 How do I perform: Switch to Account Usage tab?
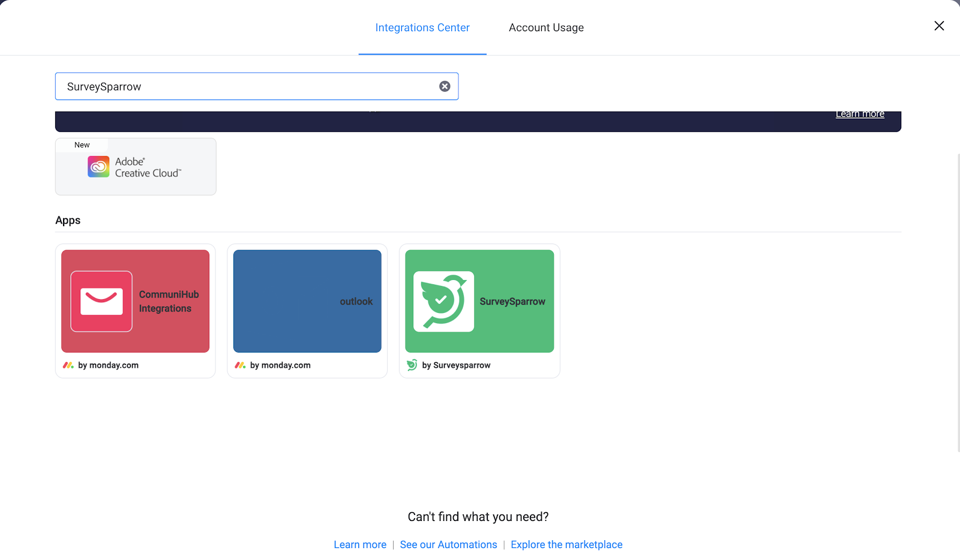coord(546,28)
